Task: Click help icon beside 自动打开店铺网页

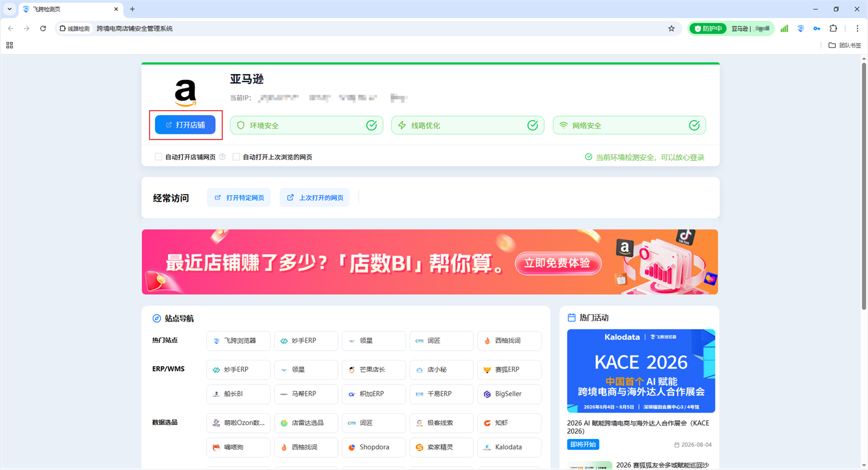Action: point(223,157)
